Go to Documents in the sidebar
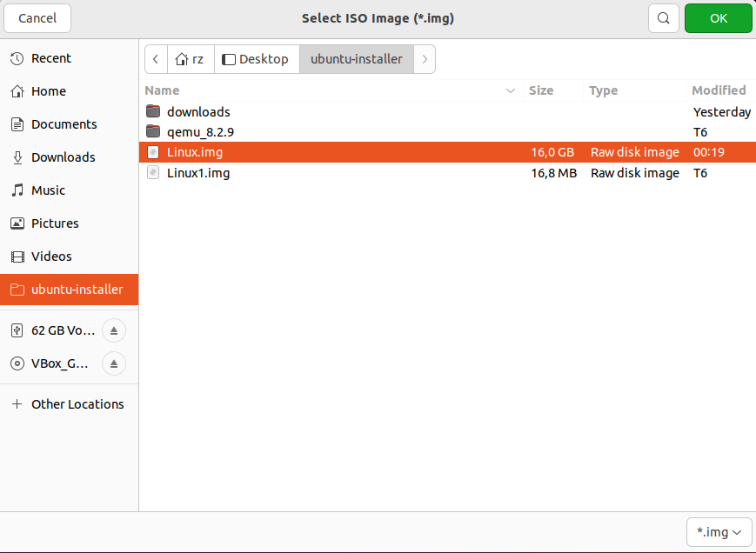756x553 pixels. click(x=64, y=124)
